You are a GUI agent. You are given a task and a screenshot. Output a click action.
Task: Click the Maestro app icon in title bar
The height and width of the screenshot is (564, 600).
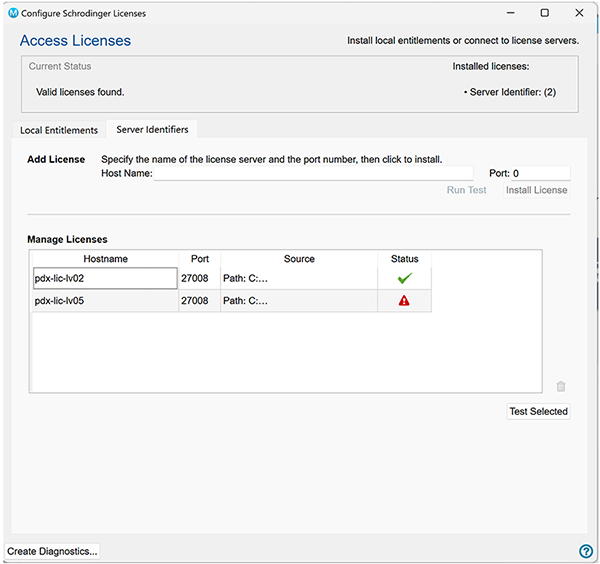13,13
